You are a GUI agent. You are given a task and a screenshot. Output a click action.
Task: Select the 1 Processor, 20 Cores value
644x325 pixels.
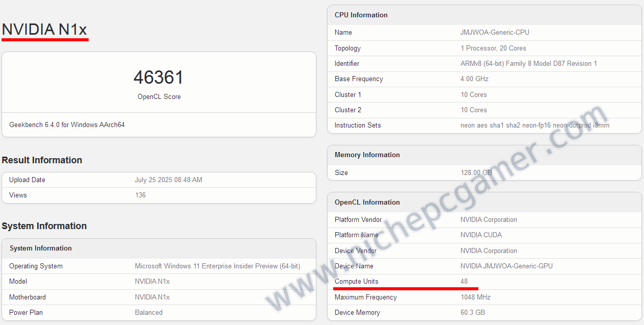click(493, 48)
